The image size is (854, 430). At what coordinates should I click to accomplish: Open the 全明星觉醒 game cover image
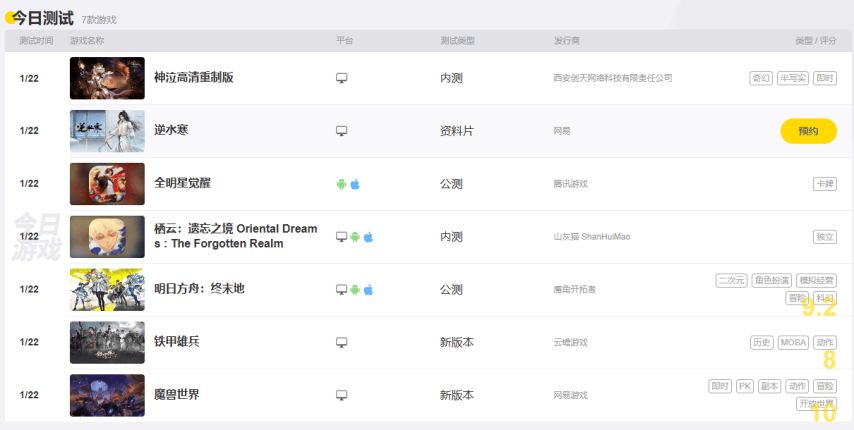pyautogui.click(x=107, y=184)
